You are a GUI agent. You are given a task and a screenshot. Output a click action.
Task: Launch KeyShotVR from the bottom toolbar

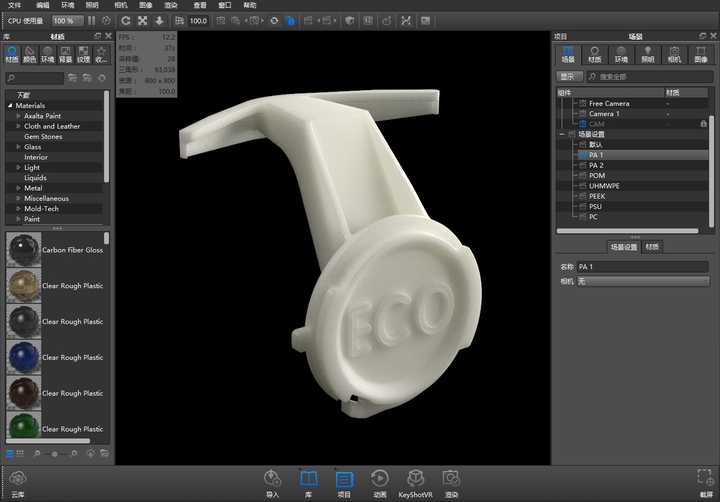tap(415, 481)
